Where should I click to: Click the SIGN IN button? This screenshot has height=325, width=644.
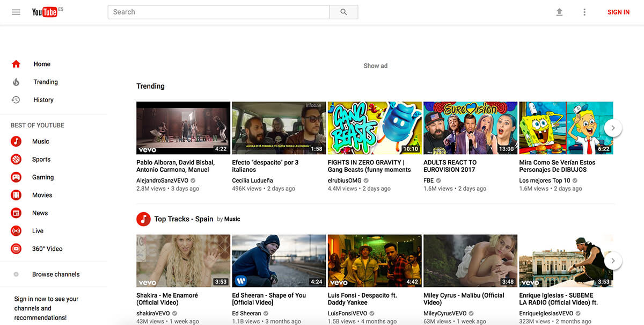618,12
